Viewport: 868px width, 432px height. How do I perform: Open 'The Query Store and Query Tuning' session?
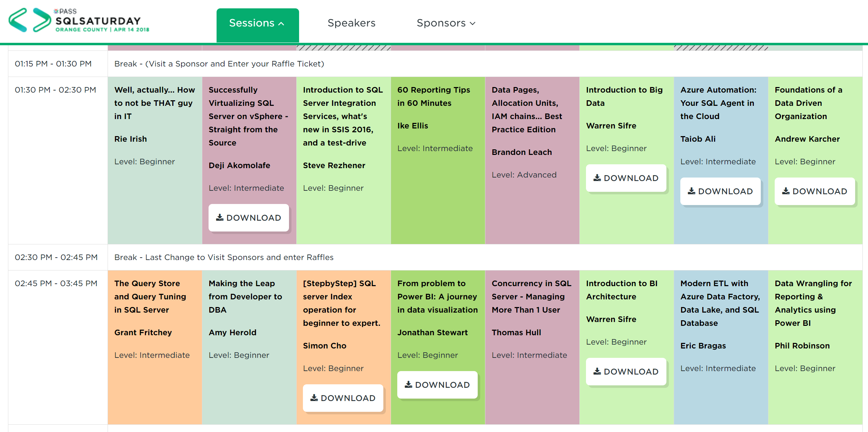(x=150, y=297)
